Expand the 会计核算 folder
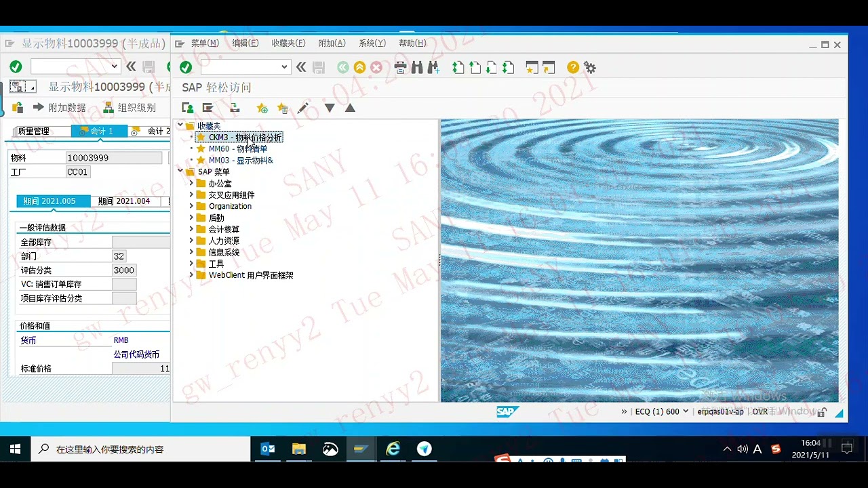Image resolution: width=868 pixels, height=488 pixels. tap(191, 229)
